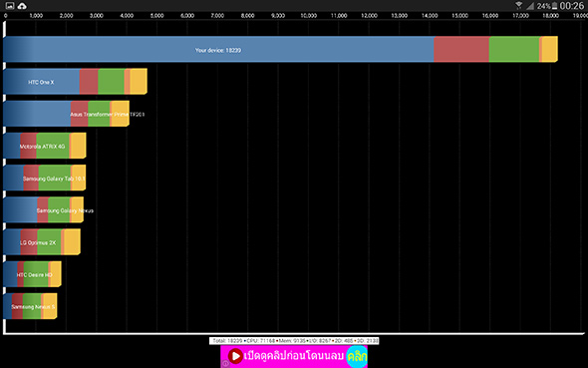Screen dimensions: 588x368
Task: Tap the 24% battery percentage text
Action: click(x=543, y=6)
